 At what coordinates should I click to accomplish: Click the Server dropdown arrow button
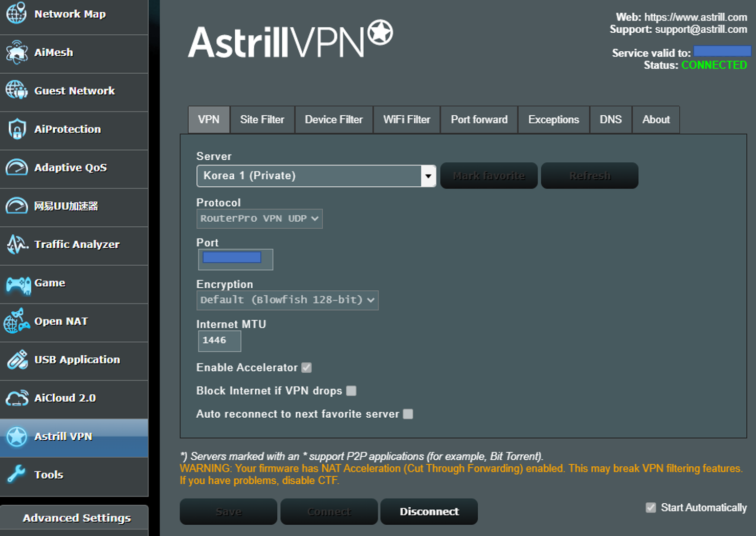tap(428, 176)
